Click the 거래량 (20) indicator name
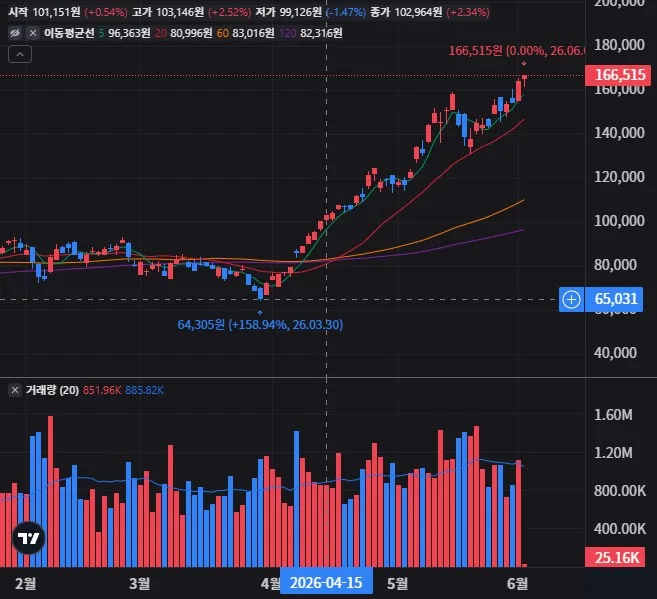Image resolution: width=657 pixels, height=599 pixels. point(52,390)
